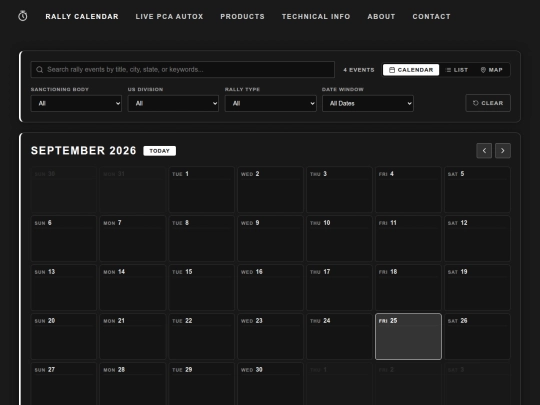Select Monday September 7 cell
540x405 pixels.
[133, 239]
